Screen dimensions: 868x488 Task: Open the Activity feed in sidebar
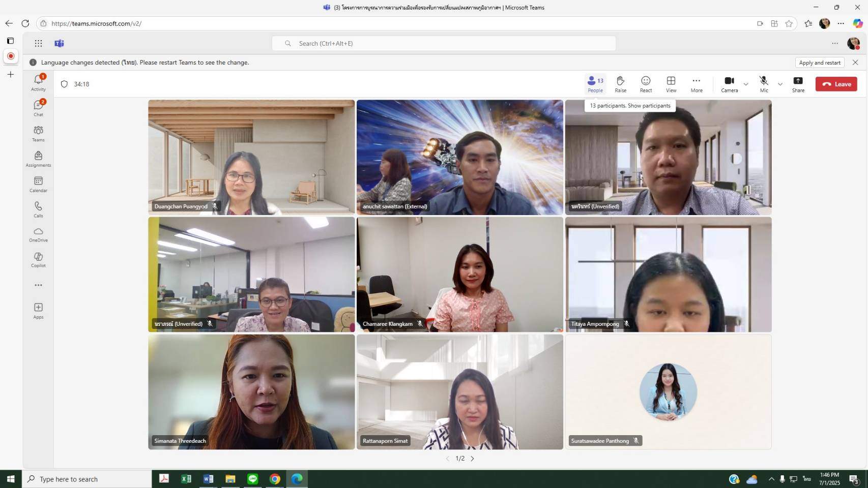coord(38,82)
